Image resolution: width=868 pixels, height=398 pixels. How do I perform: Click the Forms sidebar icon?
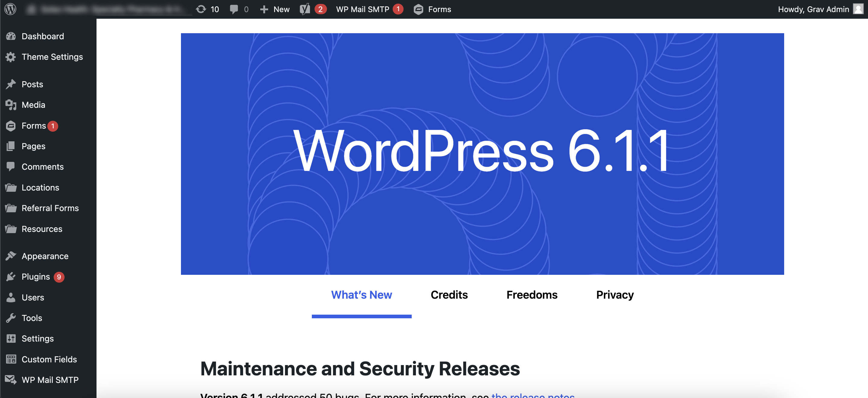click(x=11, y=126)
